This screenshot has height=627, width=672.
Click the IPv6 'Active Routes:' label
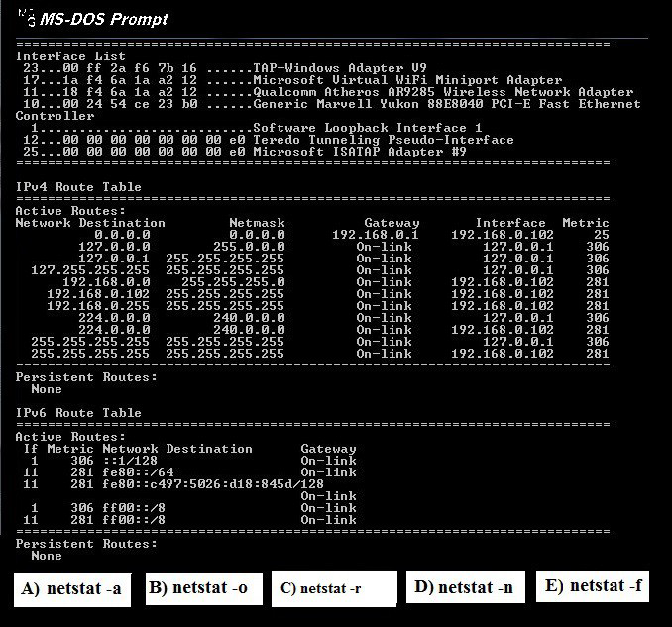(70, 437)
